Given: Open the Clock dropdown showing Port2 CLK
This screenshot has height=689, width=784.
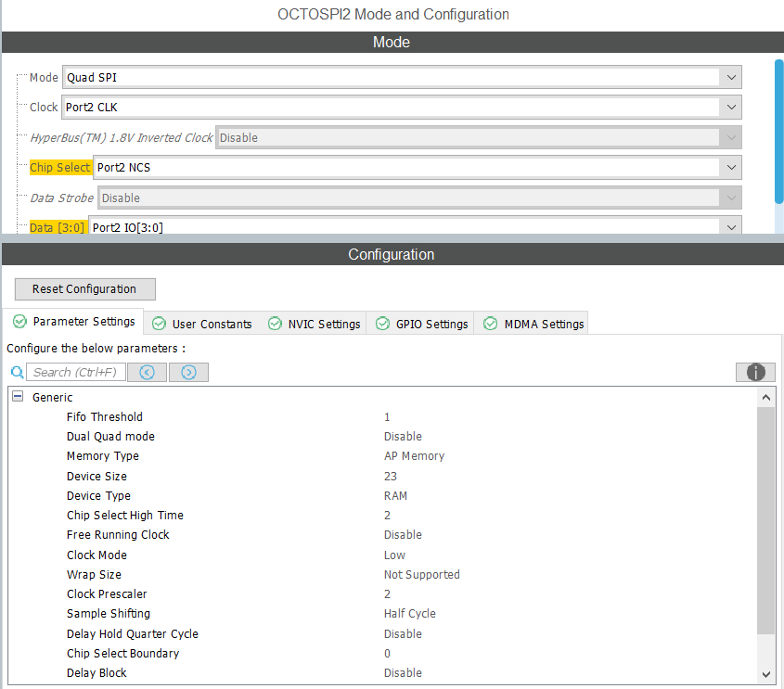Looking at the screenshot, I should point(402,107).
